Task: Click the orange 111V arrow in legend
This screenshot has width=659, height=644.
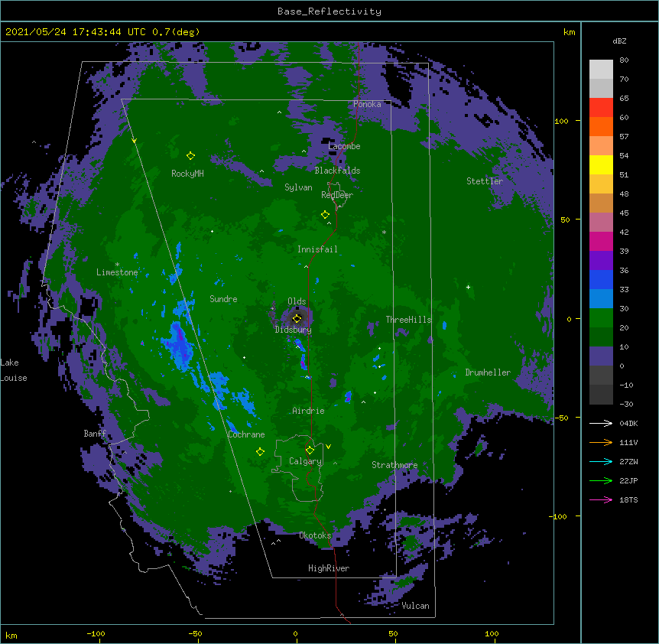Action: click(601, 443)
